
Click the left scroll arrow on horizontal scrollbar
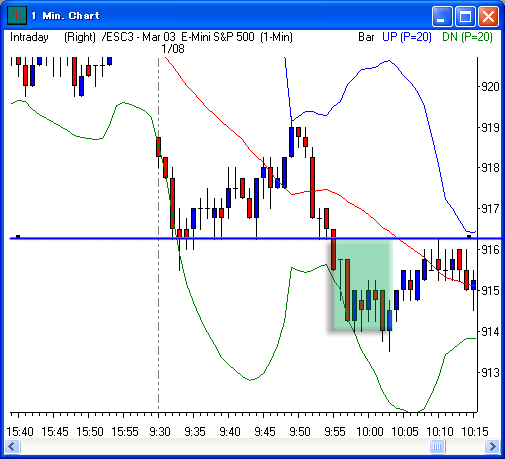coord(13,446)
